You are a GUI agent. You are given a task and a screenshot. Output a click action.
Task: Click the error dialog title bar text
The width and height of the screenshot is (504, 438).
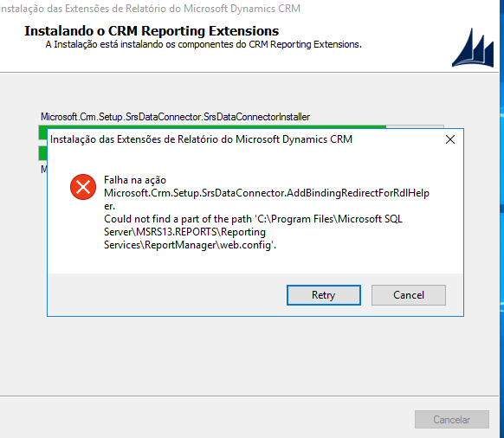coord(201,139)
